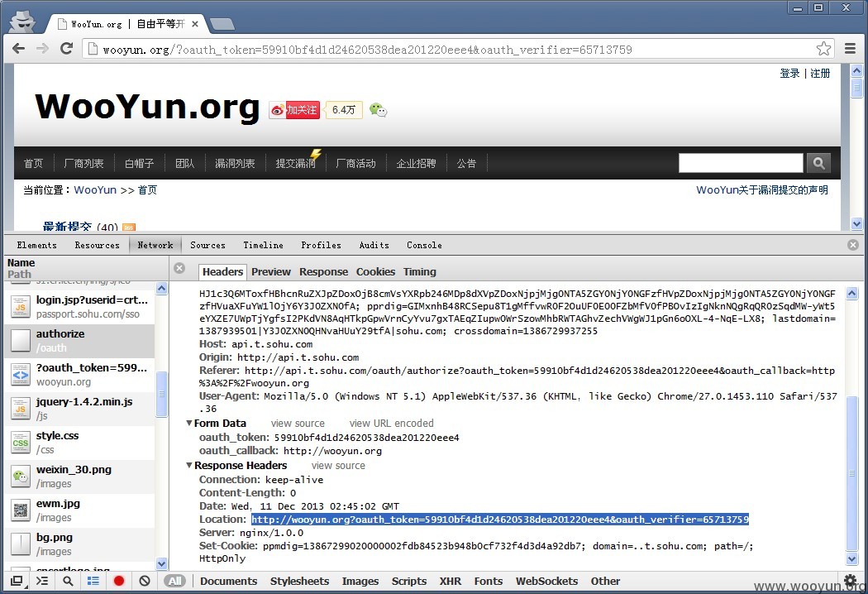Image resolution: width=868 pixels, height=594 pixels.
Task: Click the site search magnifier button
Action: pos(818,163)
